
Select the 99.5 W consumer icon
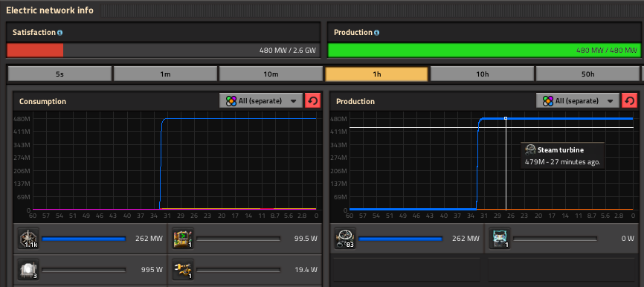[x=183, y=239]
